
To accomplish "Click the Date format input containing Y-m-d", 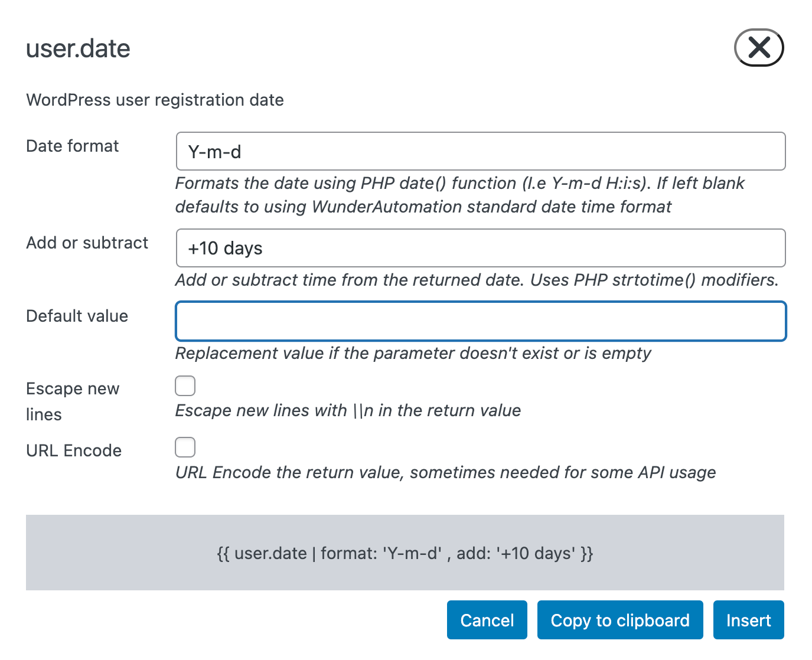I will (480, 152).
